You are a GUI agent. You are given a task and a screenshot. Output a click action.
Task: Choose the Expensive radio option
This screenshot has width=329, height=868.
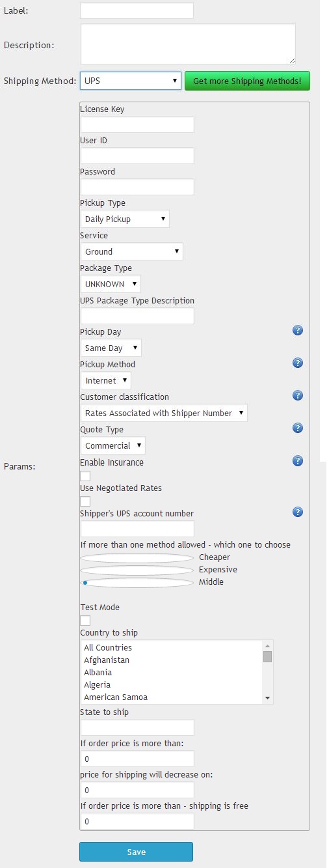pyautogui.click(x=137, y=570)
